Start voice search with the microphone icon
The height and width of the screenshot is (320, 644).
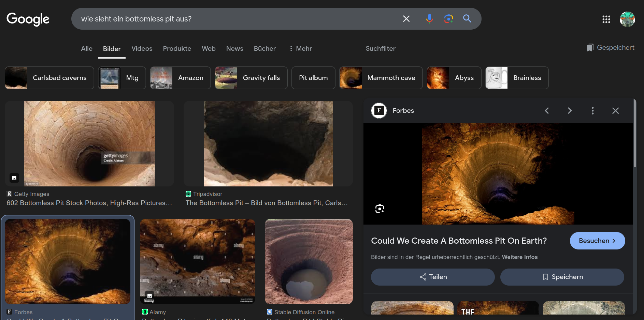[x=429, y=19]
